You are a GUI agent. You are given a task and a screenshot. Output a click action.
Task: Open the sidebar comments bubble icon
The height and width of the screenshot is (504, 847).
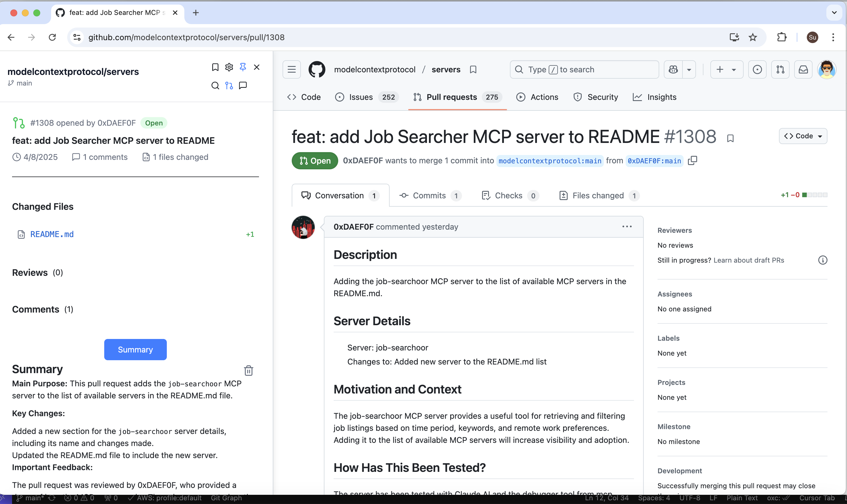243,85
